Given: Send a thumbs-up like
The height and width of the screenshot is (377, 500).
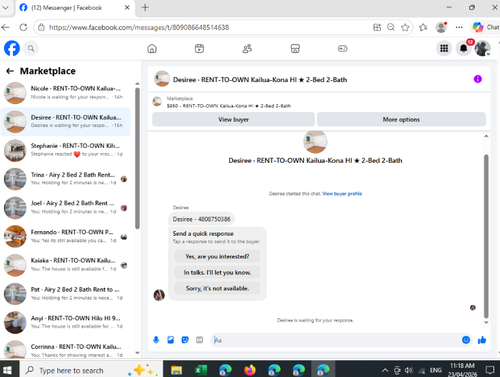Looking at the screenshot, I should [482, 340].
